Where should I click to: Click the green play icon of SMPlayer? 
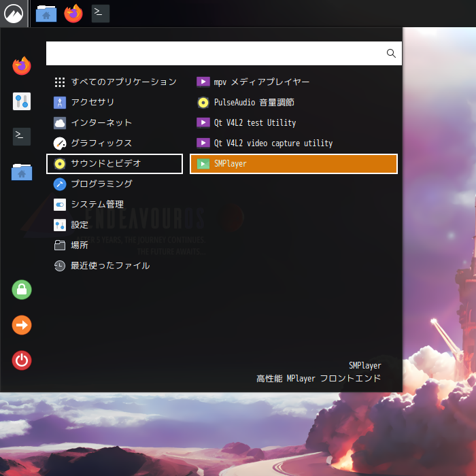(x=203, y=164)
